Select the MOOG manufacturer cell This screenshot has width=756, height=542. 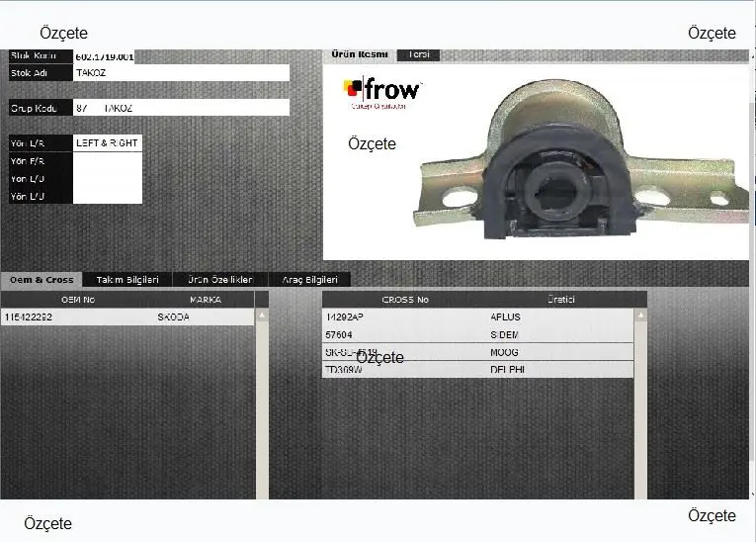[x=504, y=352]
